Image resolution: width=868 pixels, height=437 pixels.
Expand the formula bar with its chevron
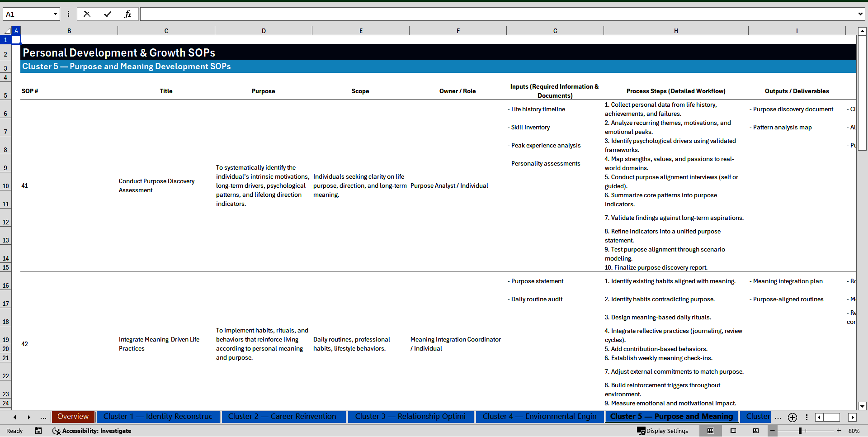(861, 14)
